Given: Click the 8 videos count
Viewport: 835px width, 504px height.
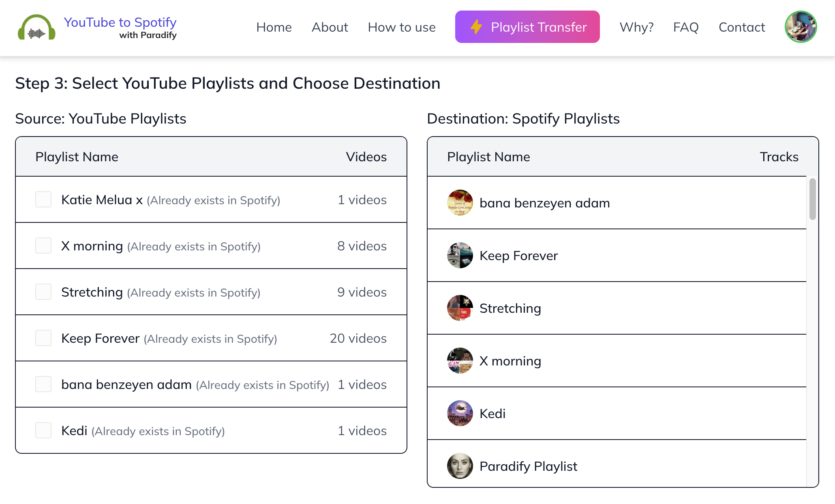Looking at the screenshot, I should [x=362, y=246].
